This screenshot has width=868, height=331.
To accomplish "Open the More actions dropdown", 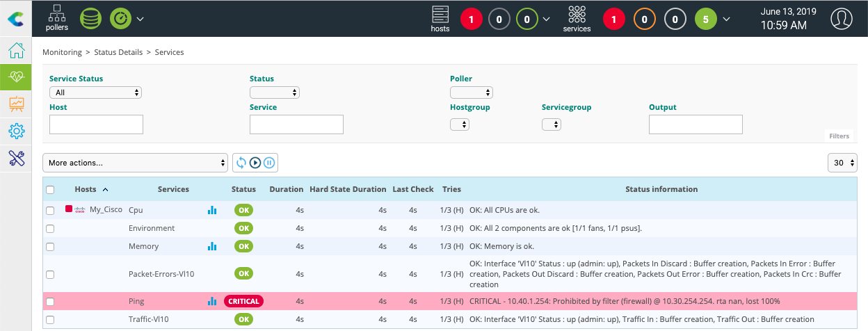I will pos(136,163).
